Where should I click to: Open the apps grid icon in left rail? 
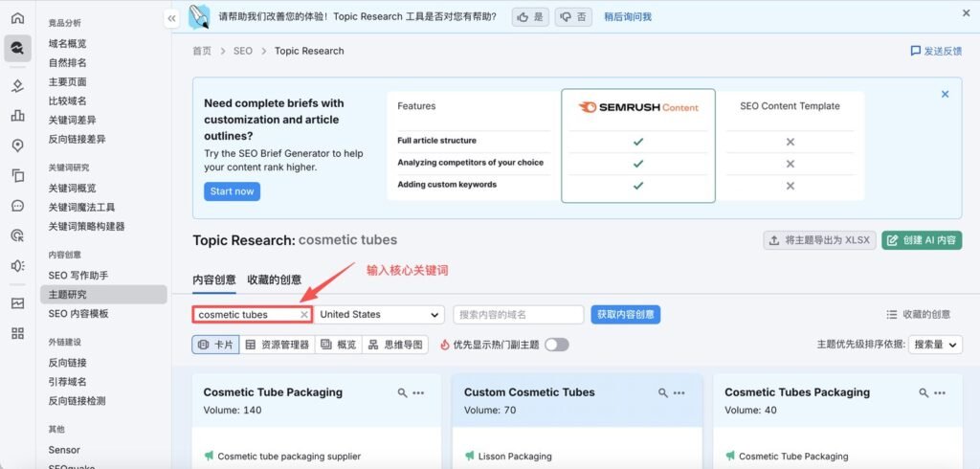[17, 333]
